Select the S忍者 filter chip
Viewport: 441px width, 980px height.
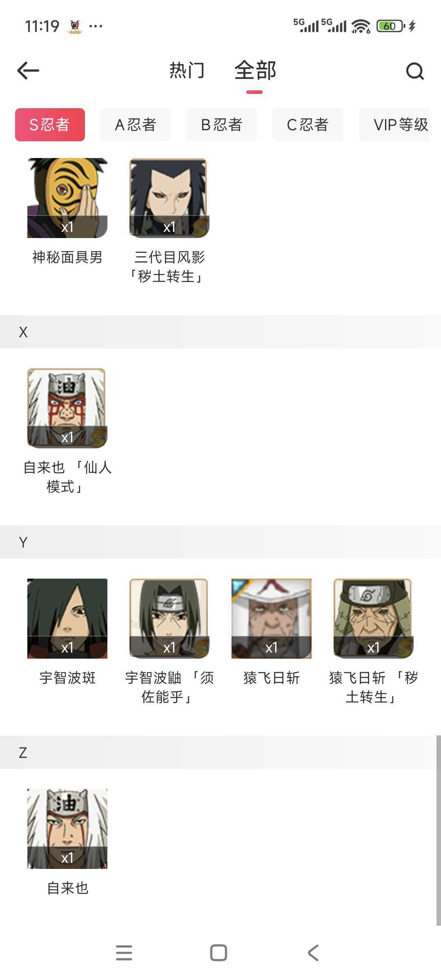[x=50, y=125]
